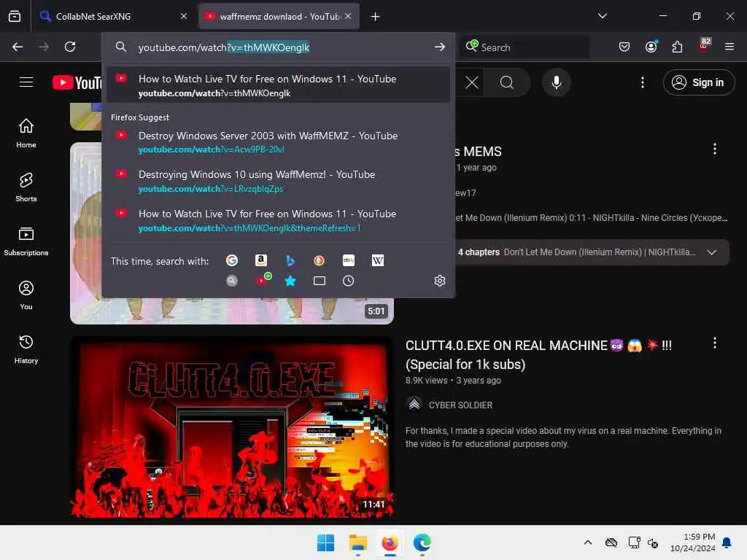747x560 pixels.
Task: Search this time with Amazon
Action: click(x=260, y=260)
